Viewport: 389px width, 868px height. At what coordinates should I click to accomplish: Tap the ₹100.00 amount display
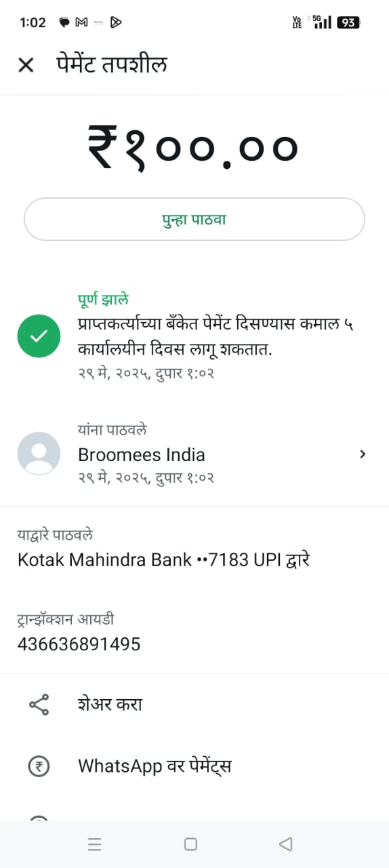pyautogui.click(x=193, y=148)
